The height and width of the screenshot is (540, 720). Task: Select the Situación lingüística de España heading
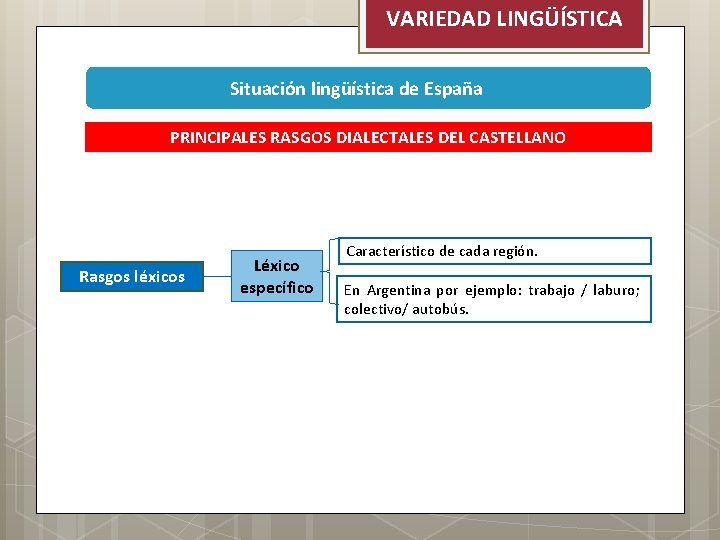[x=368, y=88]
